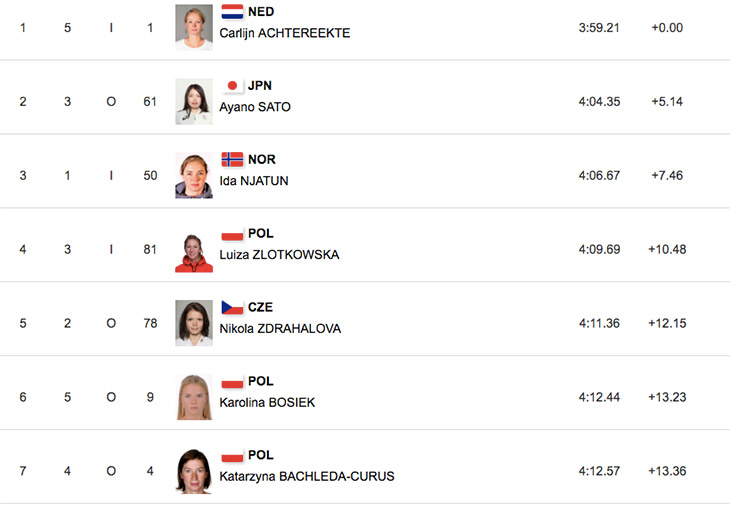Open Ida NJATUN athlete photo
Screen dimensions: 730x511
coord(194,175)
